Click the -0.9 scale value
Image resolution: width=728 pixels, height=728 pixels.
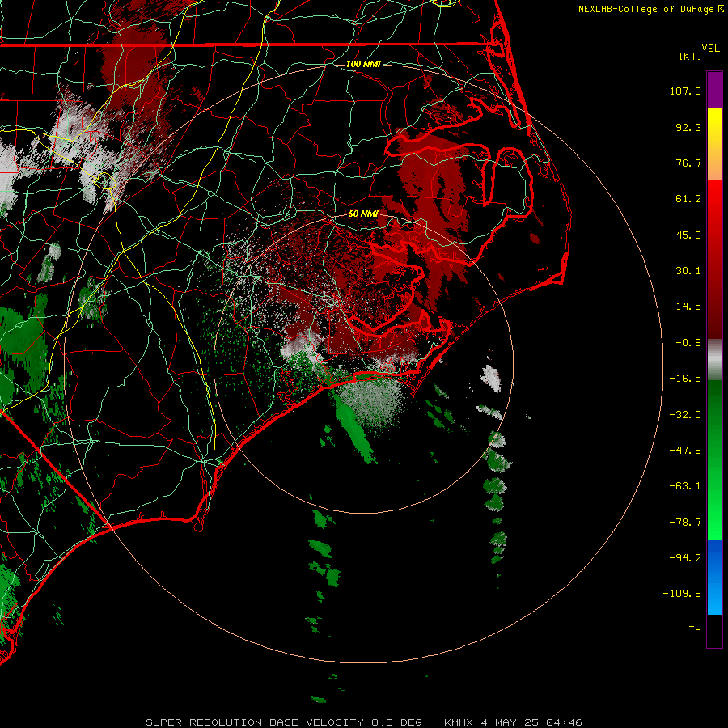point(688,343)
